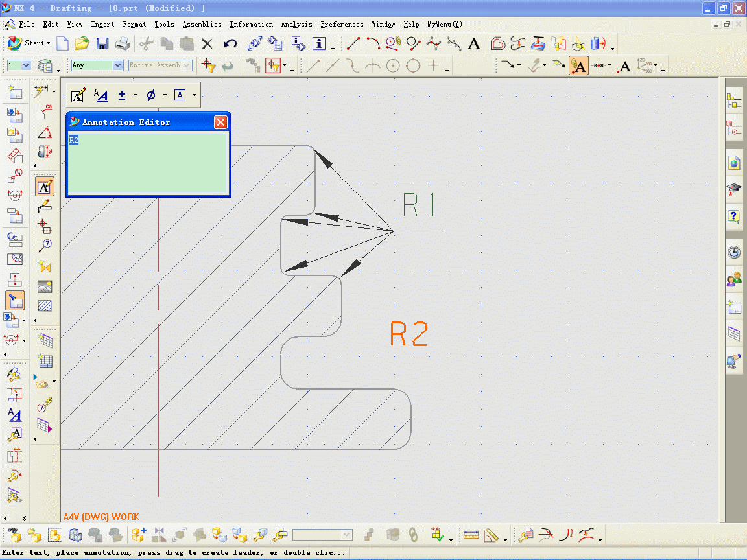Click the x.xx precision icon in top toolbar
The height and width of the screenshot is (560, 747).
599,65
